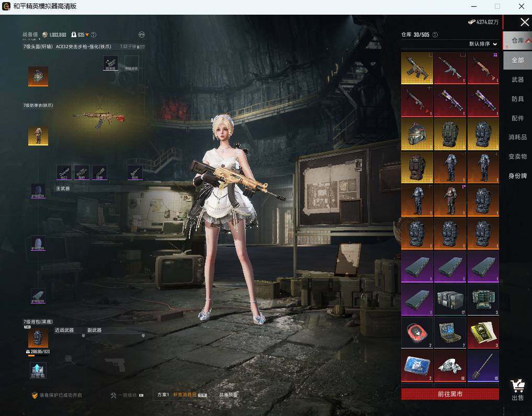The image size is (532, 416).
Task: Select the equipped level 7 backpack slot
Action: point(38,338)
